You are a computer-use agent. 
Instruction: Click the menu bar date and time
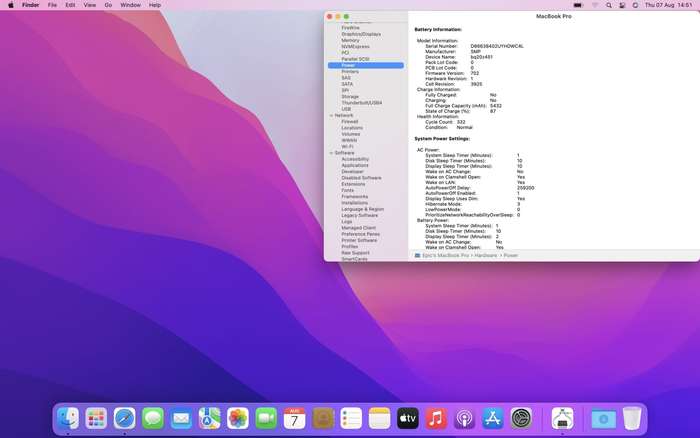click(668, 5)
